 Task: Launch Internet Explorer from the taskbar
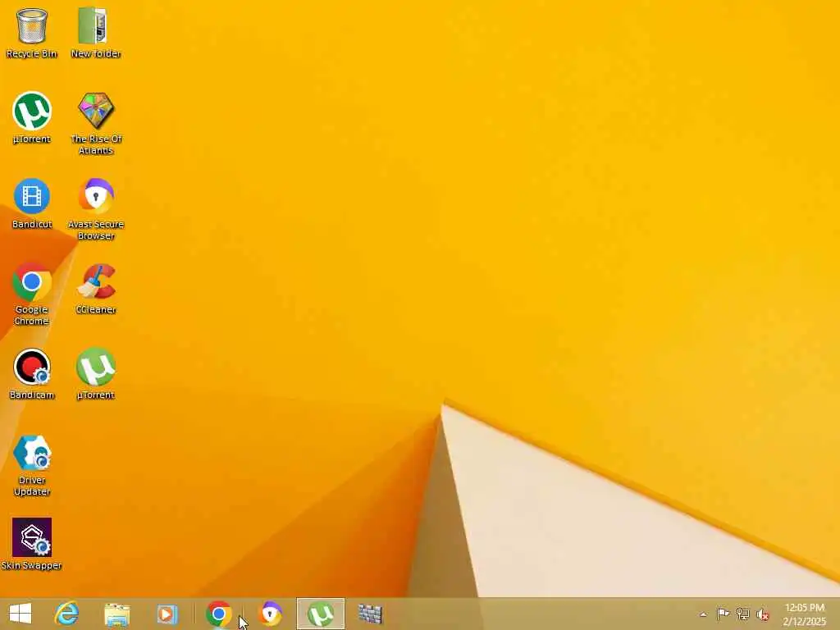click(x=67, y=614)
